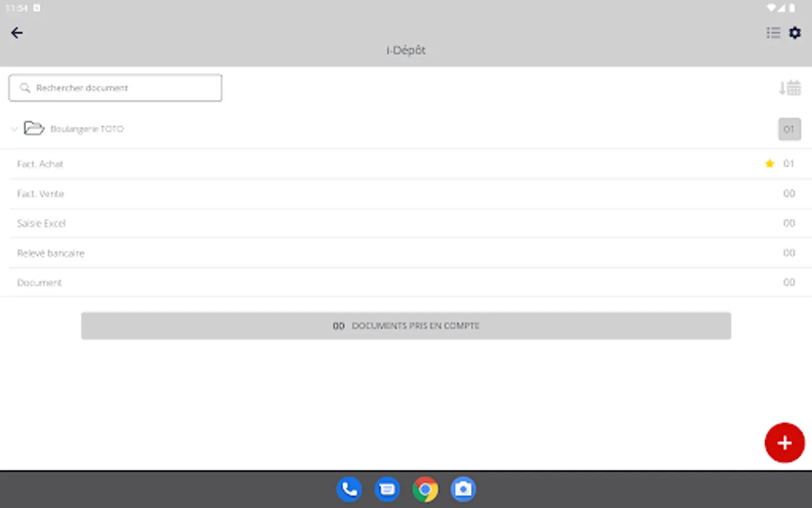Select the Boulangerie TOTO folder name

(87, 129)
